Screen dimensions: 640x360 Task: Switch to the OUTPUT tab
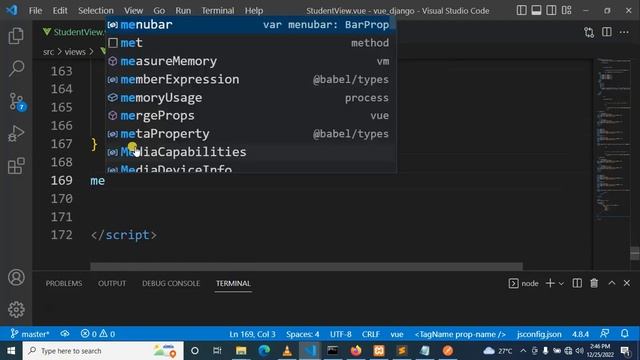112,283
